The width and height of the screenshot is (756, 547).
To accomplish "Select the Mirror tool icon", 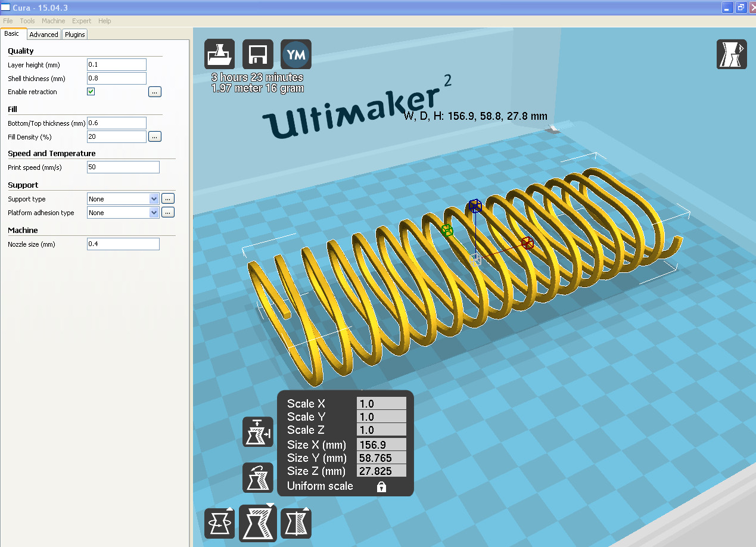I will (296, 523).
